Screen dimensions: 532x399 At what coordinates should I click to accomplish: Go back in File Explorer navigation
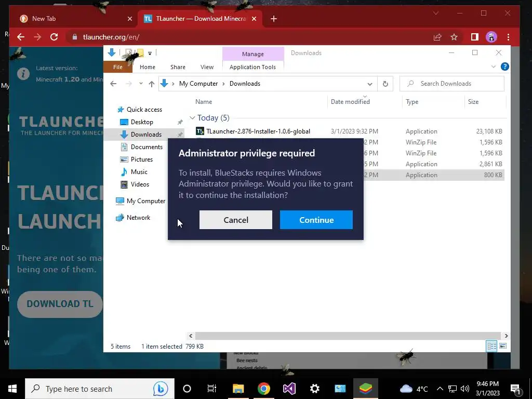(113, 84)
